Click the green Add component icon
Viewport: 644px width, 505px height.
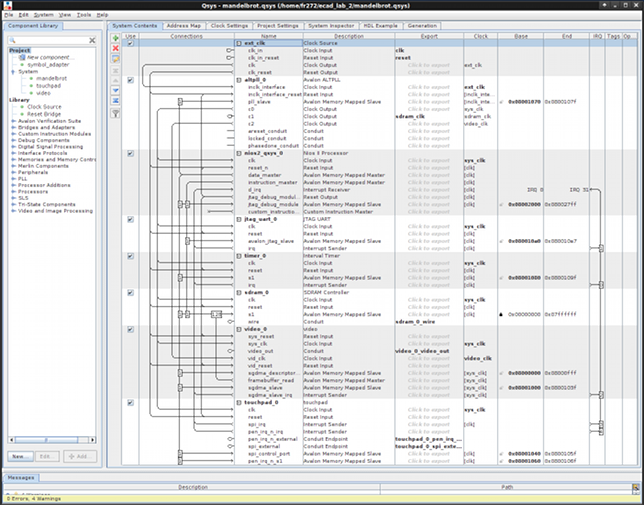tap(116, 37)
